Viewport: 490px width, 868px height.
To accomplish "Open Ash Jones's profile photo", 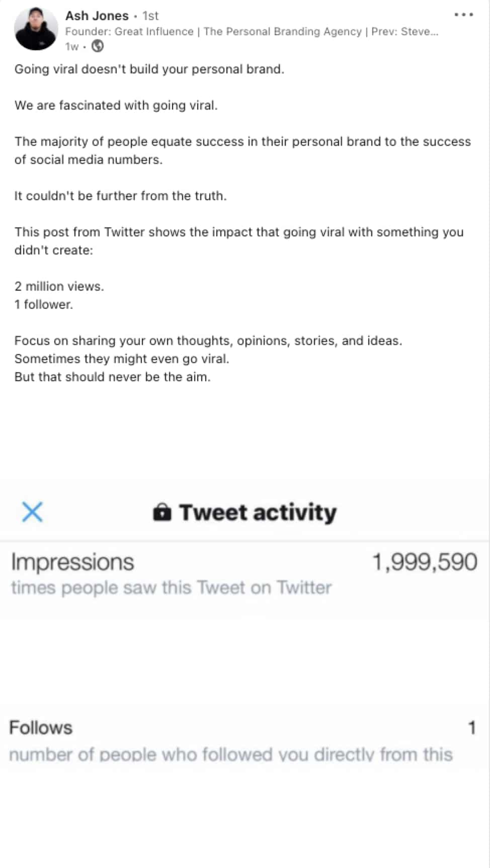I will (x=36, y=29).
